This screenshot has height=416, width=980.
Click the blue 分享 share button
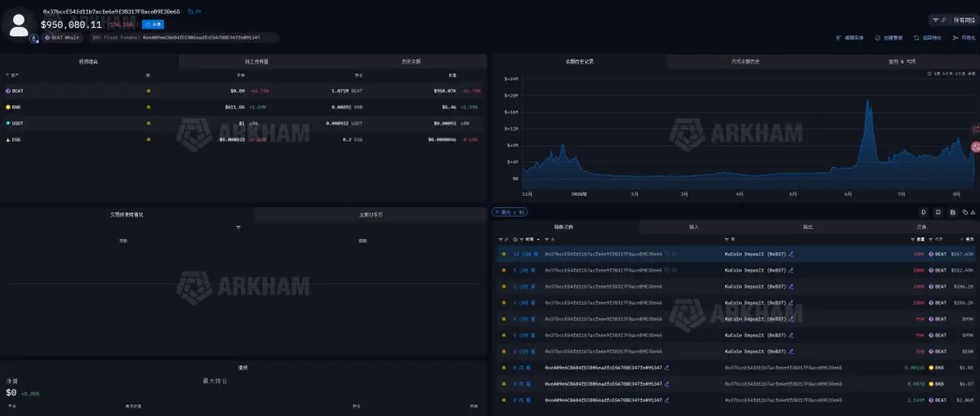153,24
